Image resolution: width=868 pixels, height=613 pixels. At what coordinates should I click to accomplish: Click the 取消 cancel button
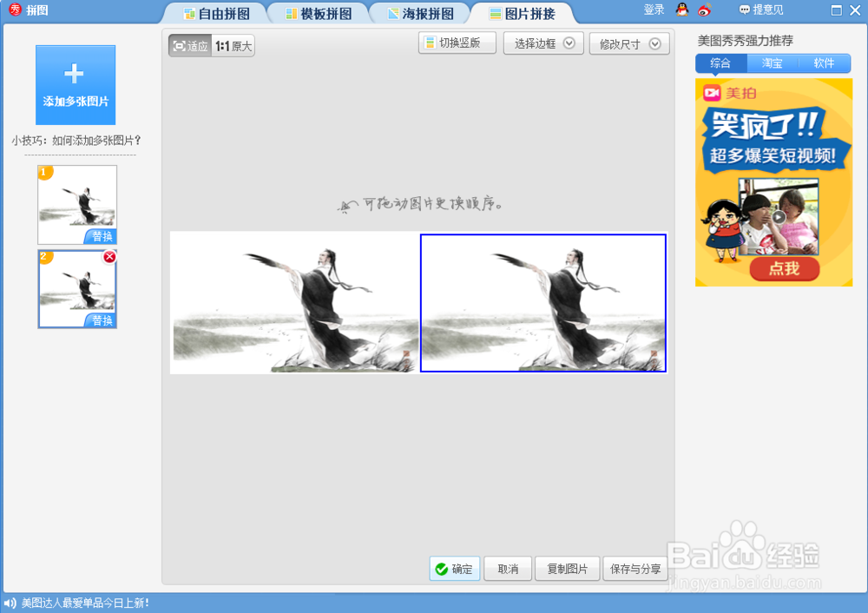click(508, 569)
